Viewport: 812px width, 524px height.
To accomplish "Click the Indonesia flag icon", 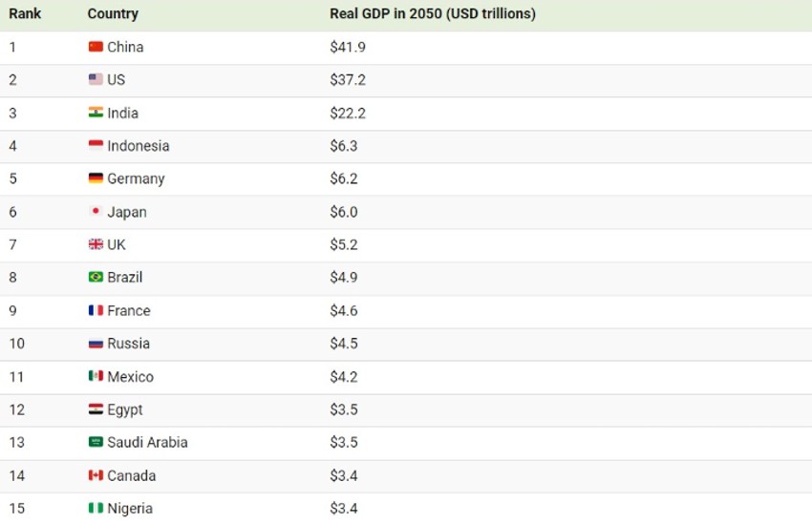I will click(x=96, y=146).
